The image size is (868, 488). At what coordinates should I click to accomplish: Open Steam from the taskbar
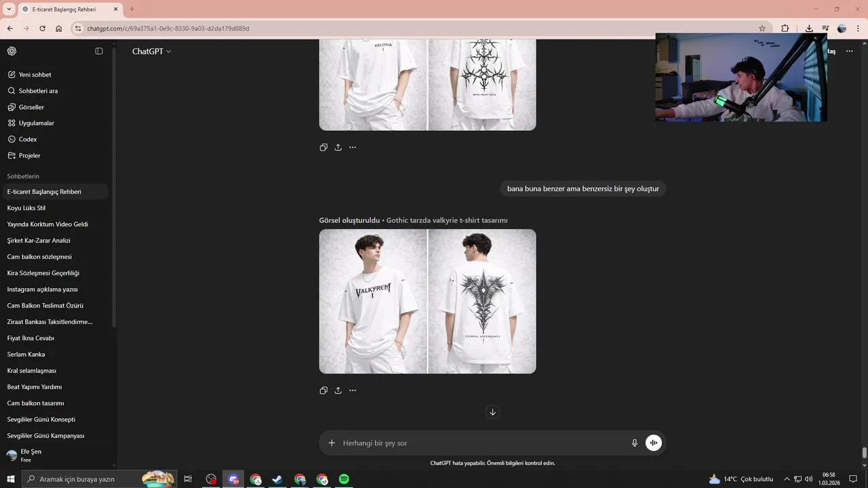click(x=277, y=479)
